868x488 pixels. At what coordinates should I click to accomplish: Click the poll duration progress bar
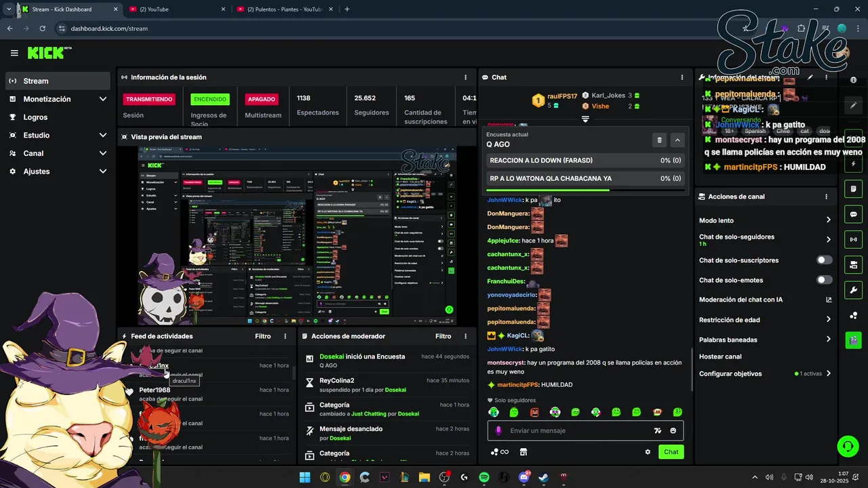pyautogui.click(x=586, y=190)
